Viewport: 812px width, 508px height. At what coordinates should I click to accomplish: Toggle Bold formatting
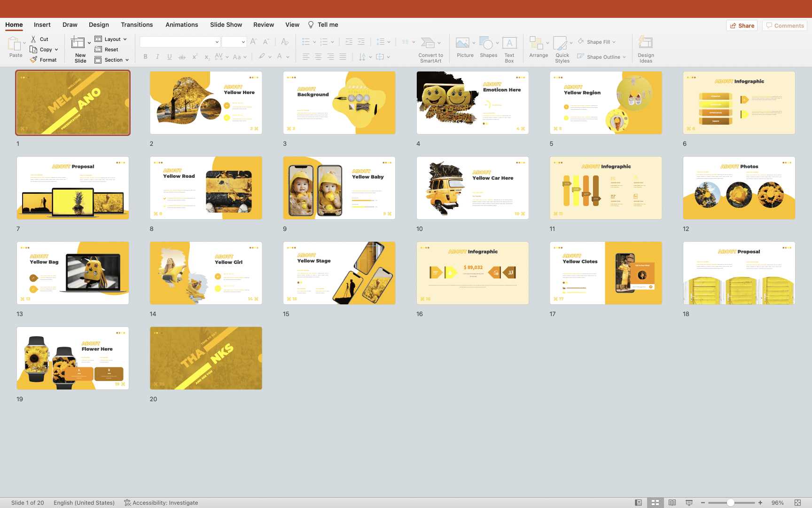[145, 57]
